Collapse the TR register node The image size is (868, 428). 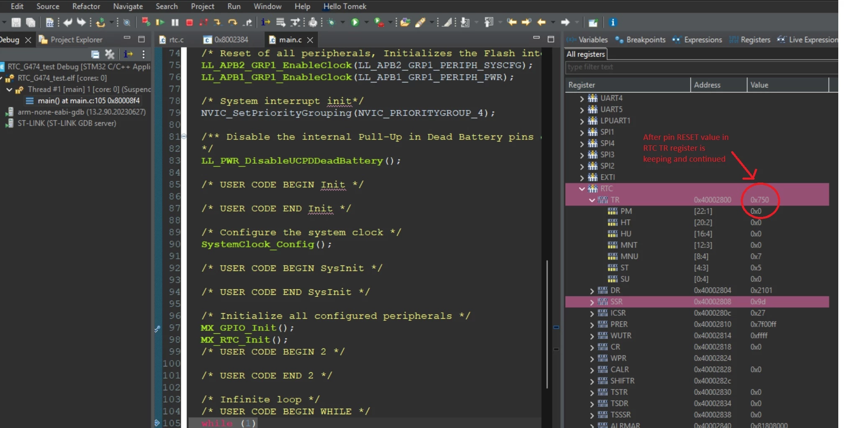tap(592, 200)
